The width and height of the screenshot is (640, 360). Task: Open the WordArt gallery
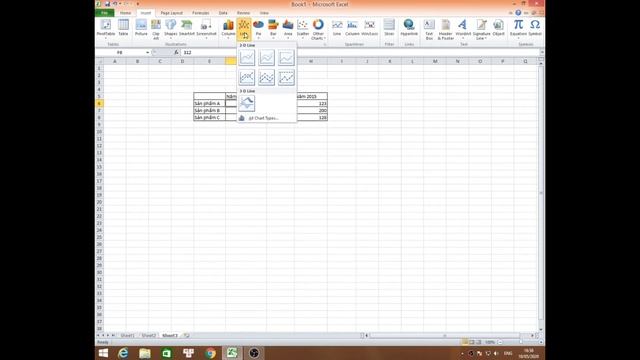pyautogui.click(x=463, y=29)
